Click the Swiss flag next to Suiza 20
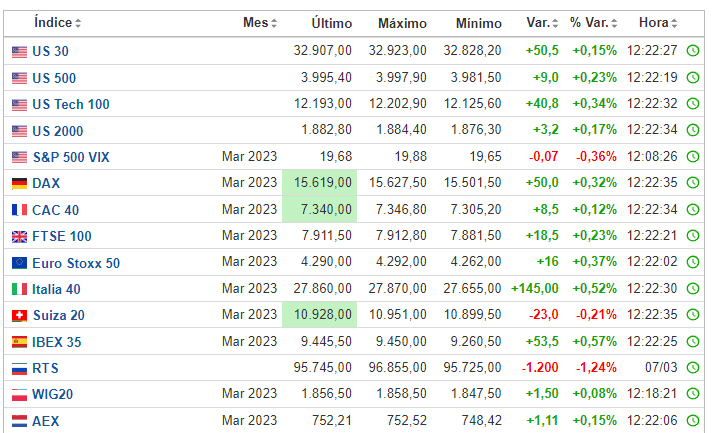The image size is (712, 433). point(19,315)
